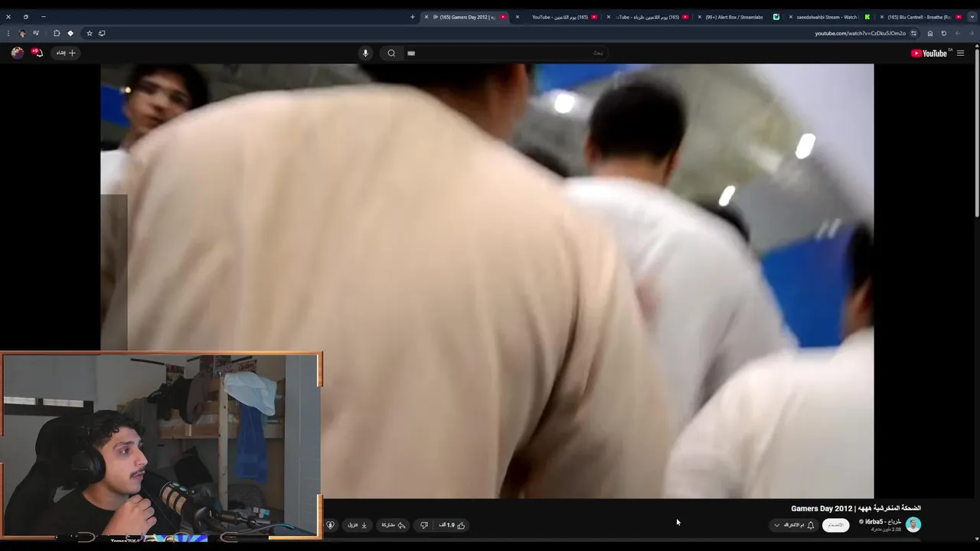Click the diamond extension icon
This screenshot has height=551, width=980.
pos(70,33)
